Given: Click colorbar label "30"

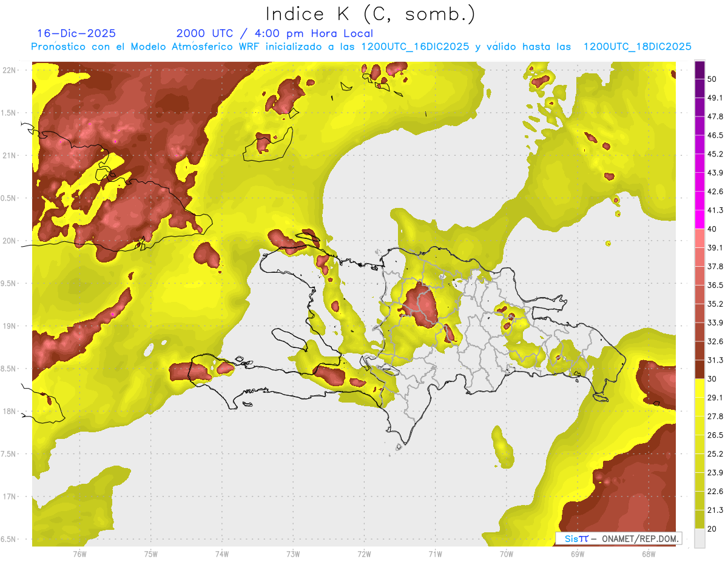Looking at the screenshot, I should tap(713, 379).
